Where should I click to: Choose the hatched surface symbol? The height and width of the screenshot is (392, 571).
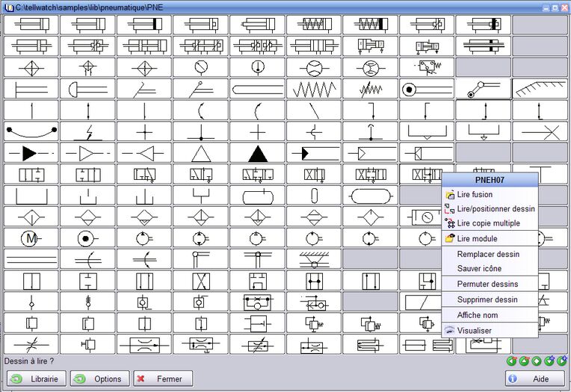point(540,89)
